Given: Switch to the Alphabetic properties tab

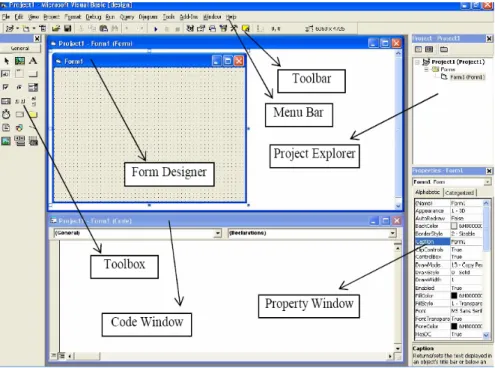Looking at the screenshot, I should [x=428, y=192].
